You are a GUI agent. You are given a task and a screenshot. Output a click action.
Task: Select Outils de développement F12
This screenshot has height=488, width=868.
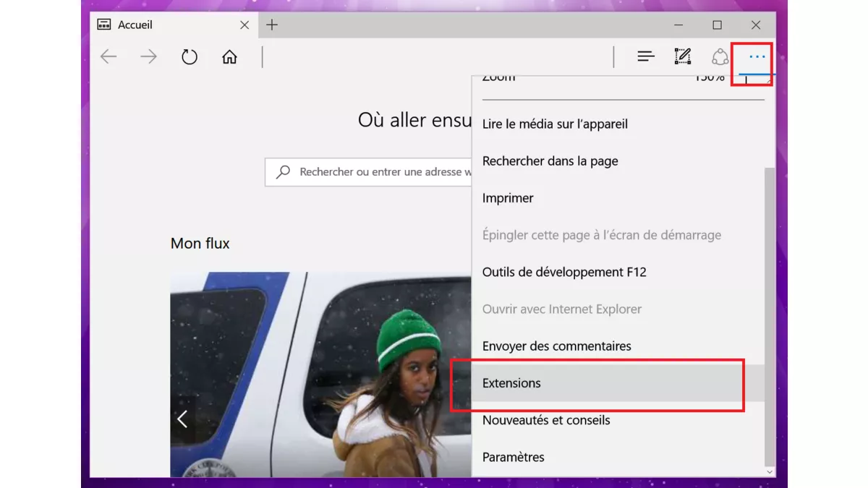[564, 272]
